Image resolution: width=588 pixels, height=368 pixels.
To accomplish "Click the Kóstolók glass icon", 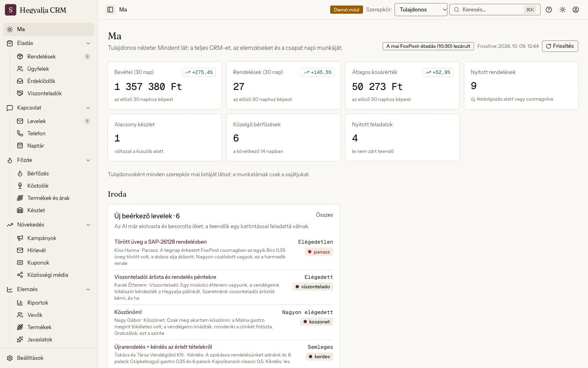I will (20, 186).
